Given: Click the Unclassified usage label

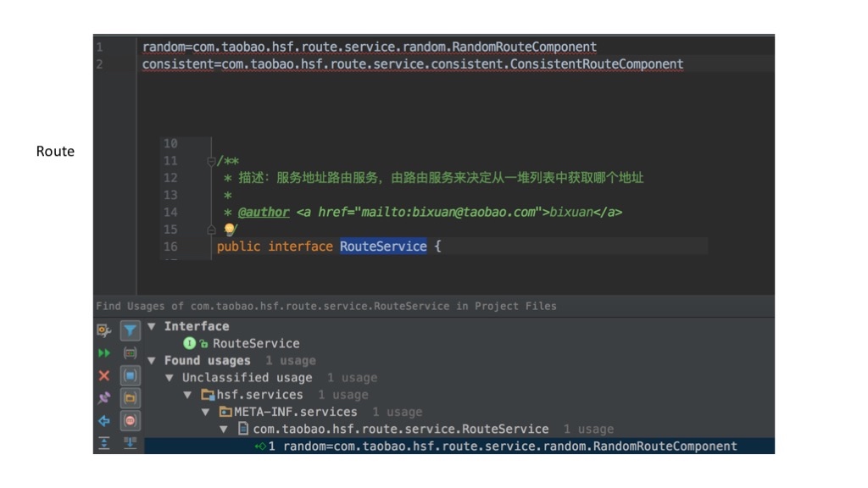Looking at the screenshot, I should point(247,378).
